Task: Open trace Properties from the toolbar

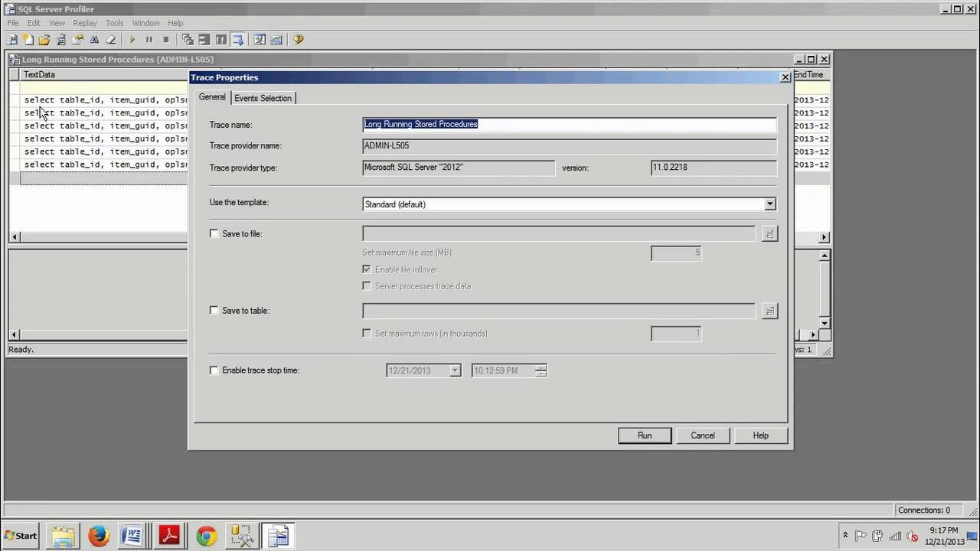Action: 78,40
